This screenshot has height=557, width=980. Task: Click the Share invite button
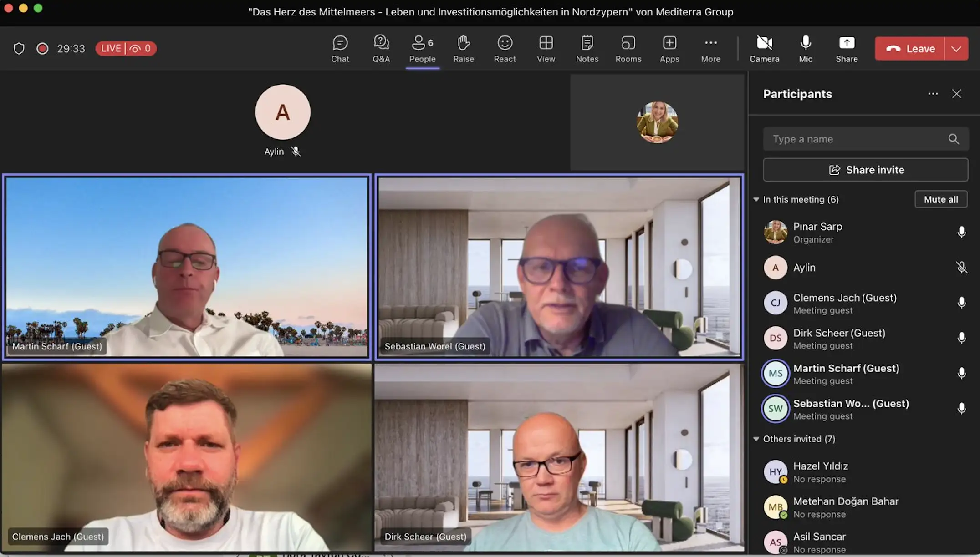tap(865, 170)
